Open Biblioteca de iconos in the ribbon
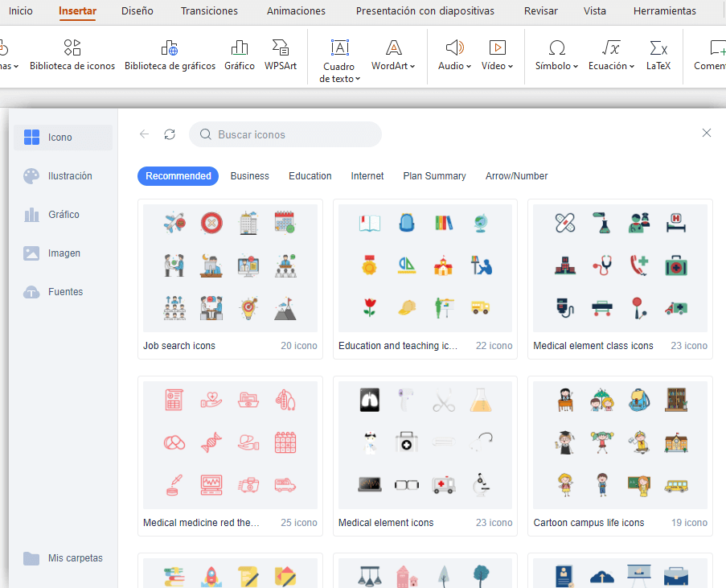 coord(72,56)
